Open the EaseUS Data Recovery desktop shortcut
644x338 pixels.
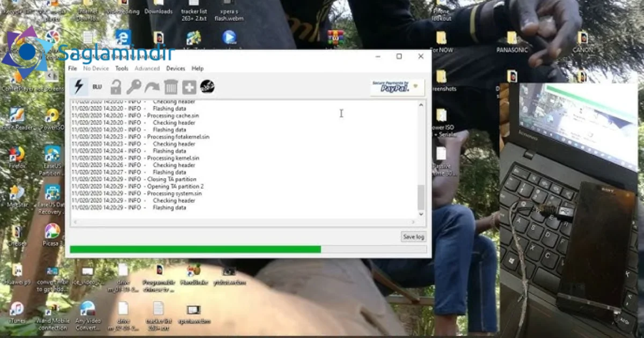tap(52, 200)
